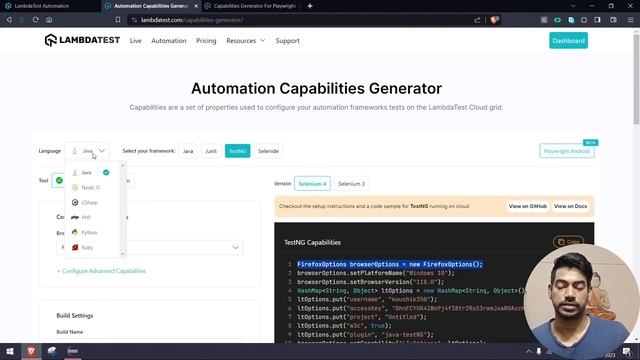This screenshot has width=640, height=360.
Task: Open the Playwright Android beta button
Action: point(567,151)
